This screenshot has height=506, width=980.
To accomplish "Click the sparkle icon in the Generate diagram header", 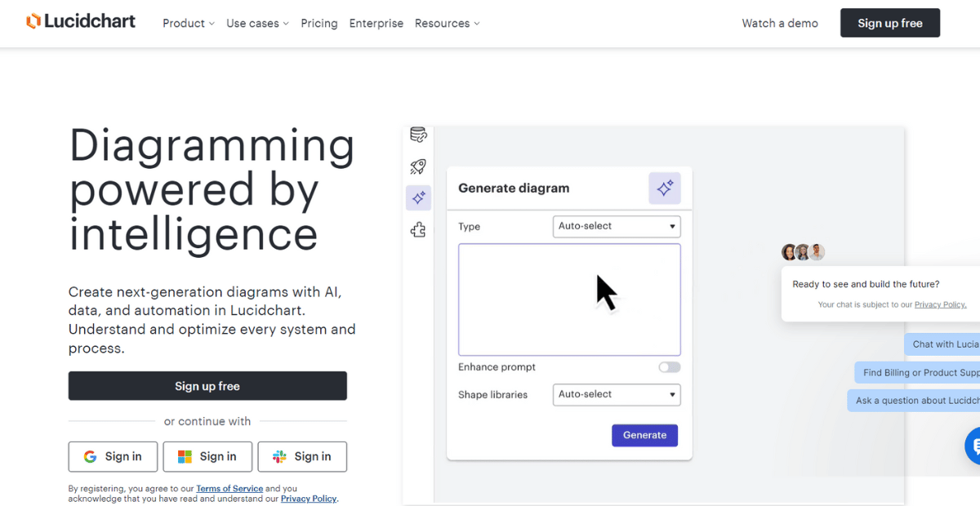I will (665, 188).
